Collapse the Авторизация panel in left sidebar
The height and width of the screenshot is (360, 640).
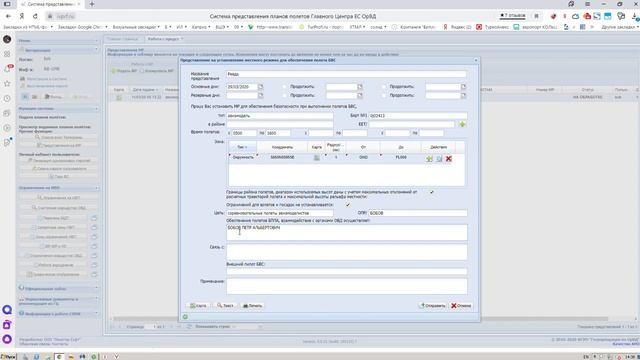[x=97, y=49]
